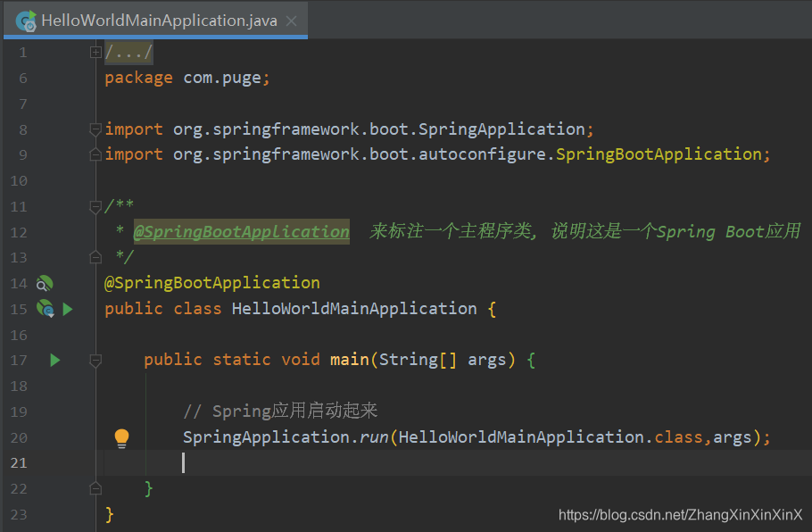This screenshot has height=532, width=812.
Task: Click SpringBootApplication in the line 9 import
Action: click(659, 154)
